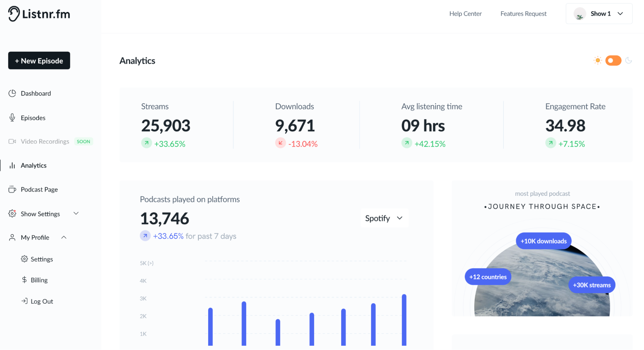Open the Spotify platform dropdown
The width and height of the screenshot is (644, 350).
point(383,218)
